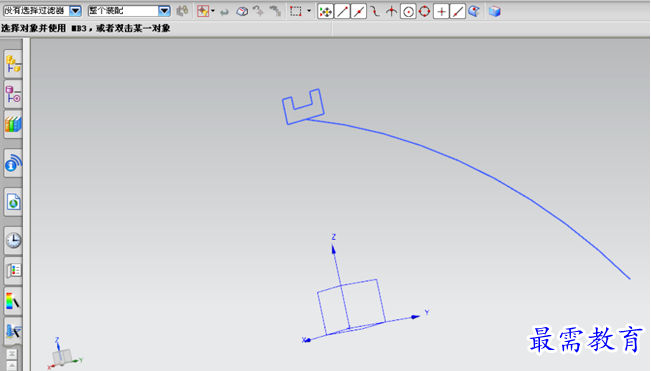Open the Roles palette sidebar tab
The image size is (651, 371).
pyautogui.click(x=13, y=271)
